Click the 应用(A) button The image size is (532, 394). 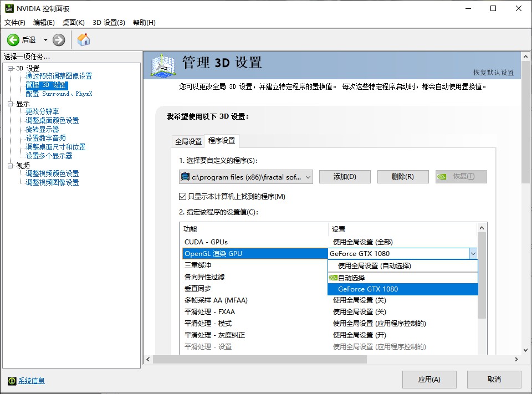point(429,379)
